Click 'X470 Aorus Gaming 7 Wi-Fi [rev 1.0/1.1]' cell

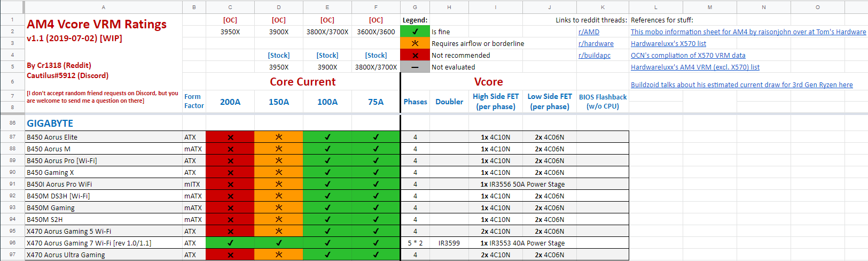point(104,243)
